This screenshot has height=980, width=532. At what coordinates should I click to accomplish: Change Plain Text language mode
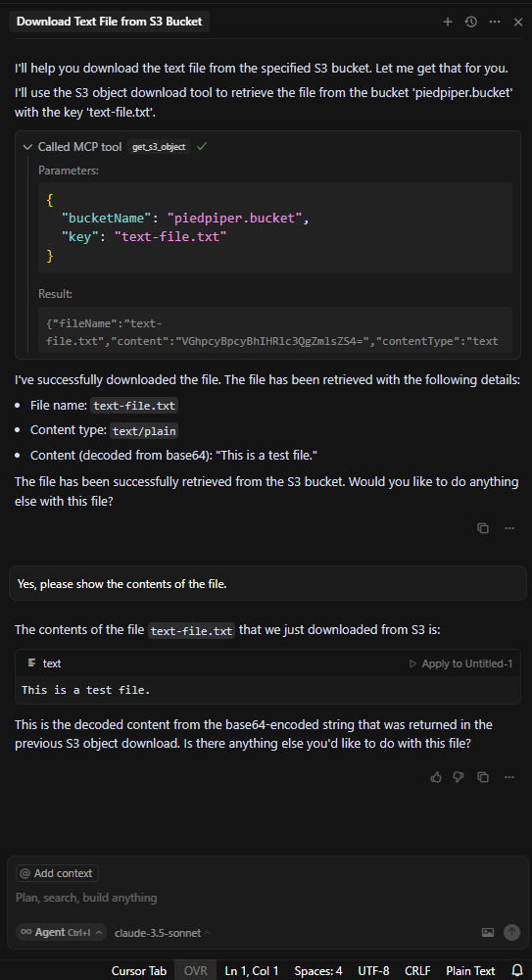[x=470, y=970]
